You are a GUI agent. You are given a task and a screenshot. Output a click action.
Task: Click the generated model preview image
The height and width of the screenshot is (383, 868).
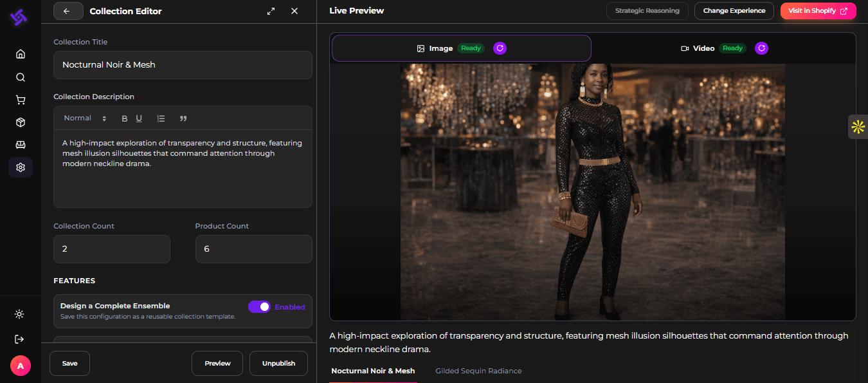(592, 192)
